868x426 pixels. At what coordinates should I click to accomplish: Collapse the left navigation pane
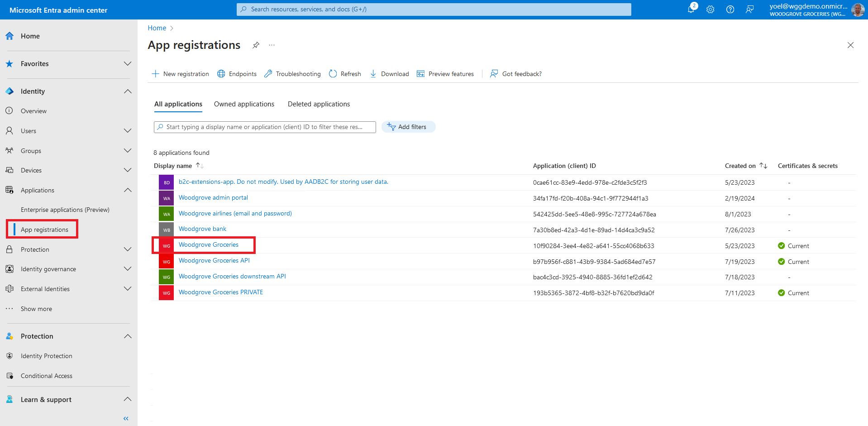[126, 418]
